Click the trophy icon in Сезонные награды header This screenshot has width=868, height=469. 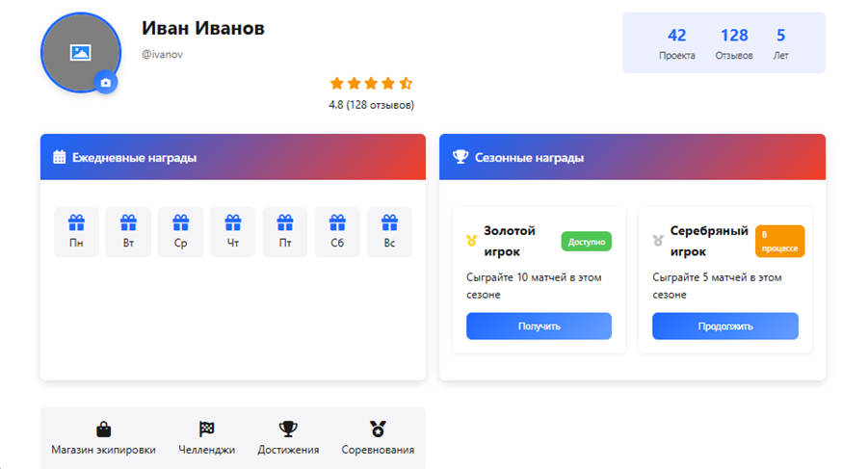460,157
